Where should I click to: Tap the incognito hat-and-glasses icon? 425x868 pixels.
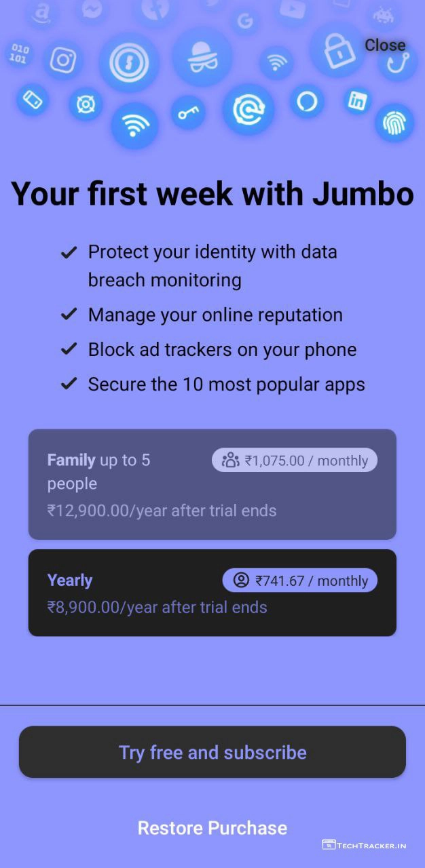point(202,57)
